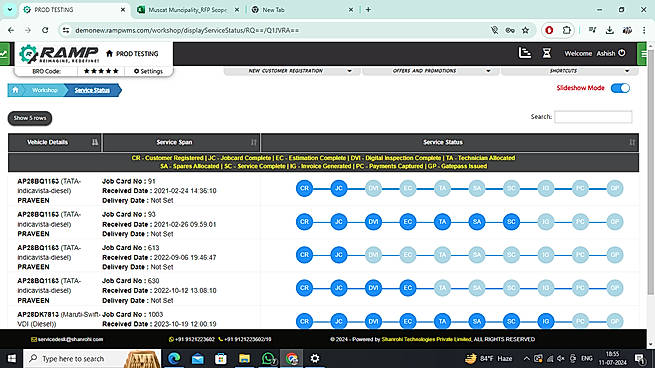655x368 pixels.
Task: Expand Offers and Promotions dropdown
Action: 431,71
